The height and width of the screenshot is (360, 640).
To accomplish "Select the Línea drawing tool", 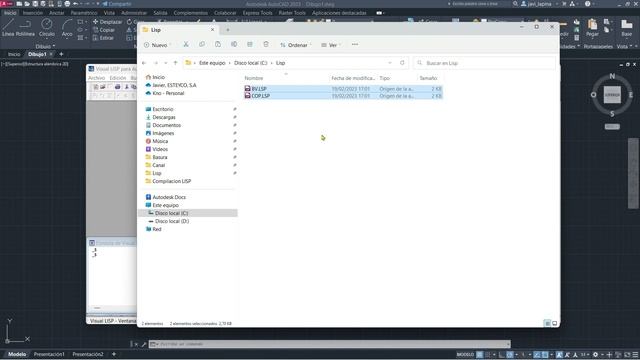I will pyautogui.click(x=8, y=28).
